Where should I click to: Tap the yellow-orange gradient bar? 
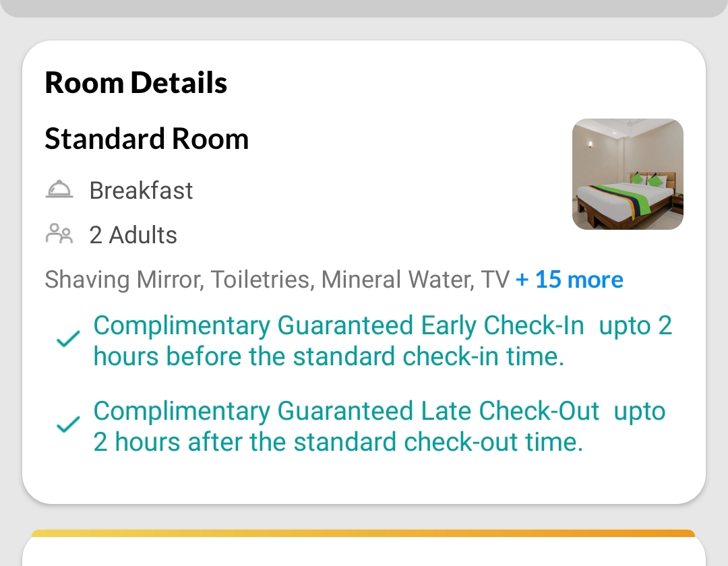tap(363, 533)
